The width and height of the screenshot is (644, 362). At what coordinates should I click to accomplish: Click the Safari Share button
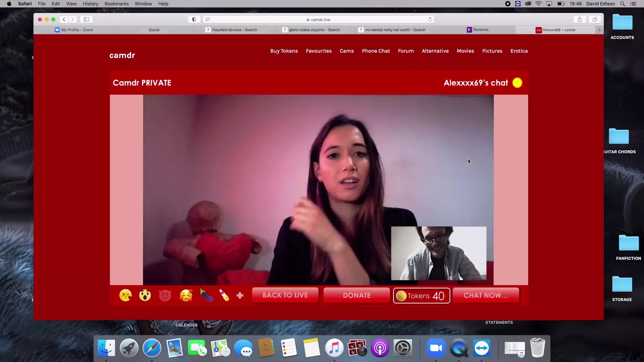pos(580,19)
